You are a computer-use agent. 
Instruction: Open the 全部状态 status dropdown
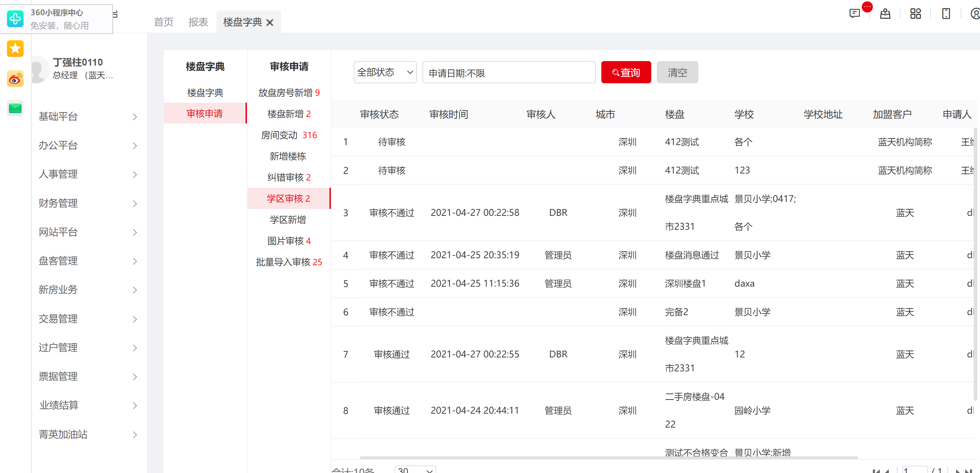pos(385,73)
